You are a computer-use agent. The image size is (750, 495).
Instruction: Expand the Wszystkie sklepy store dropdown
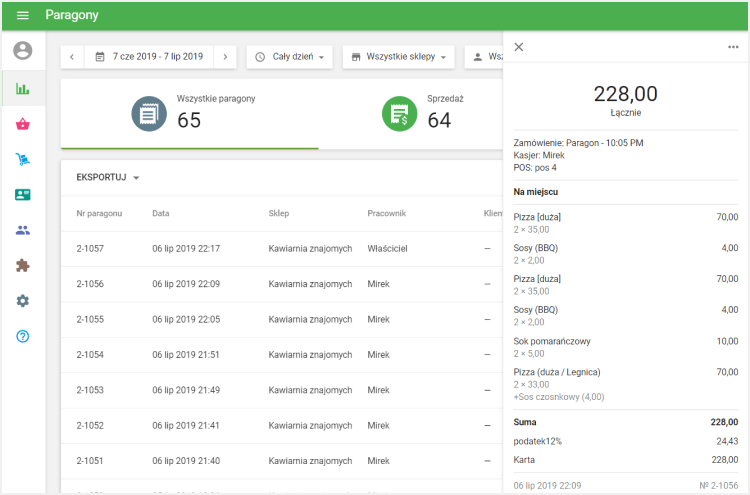[398, 57]
